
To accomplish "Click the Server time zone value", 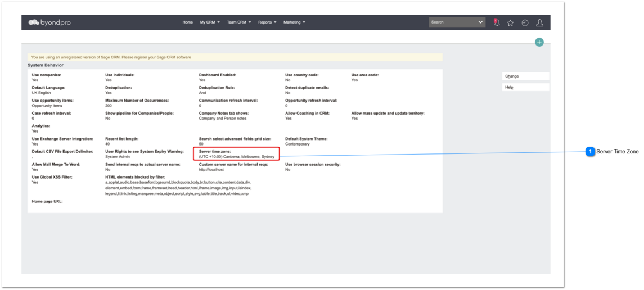I will tap(237, 157).
